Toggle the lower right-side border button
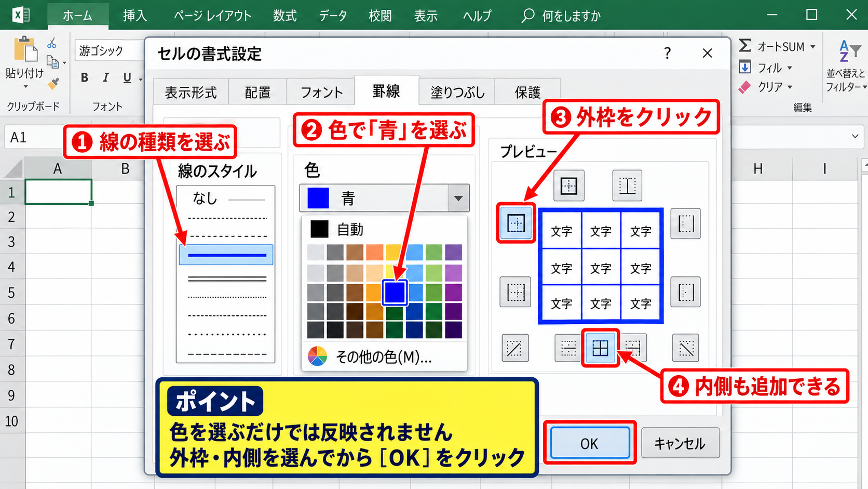Image resolution: width=868 pixels, height=489 pixels. click(686, 292)
